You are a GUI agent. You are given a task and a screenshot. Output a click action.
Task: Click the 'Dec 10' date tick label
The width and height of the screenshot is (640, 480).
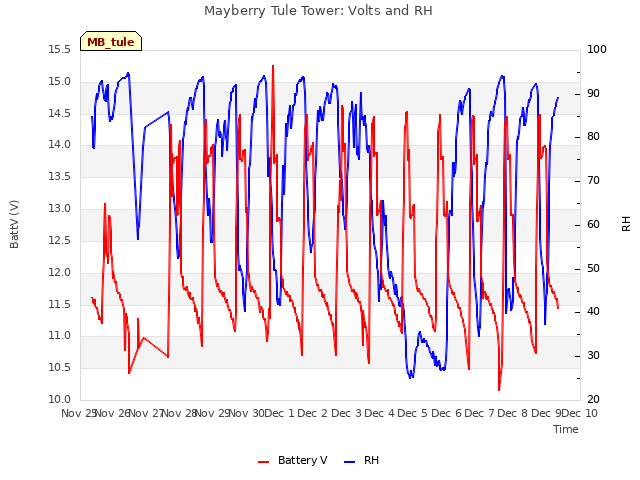[x=579, y=413]
